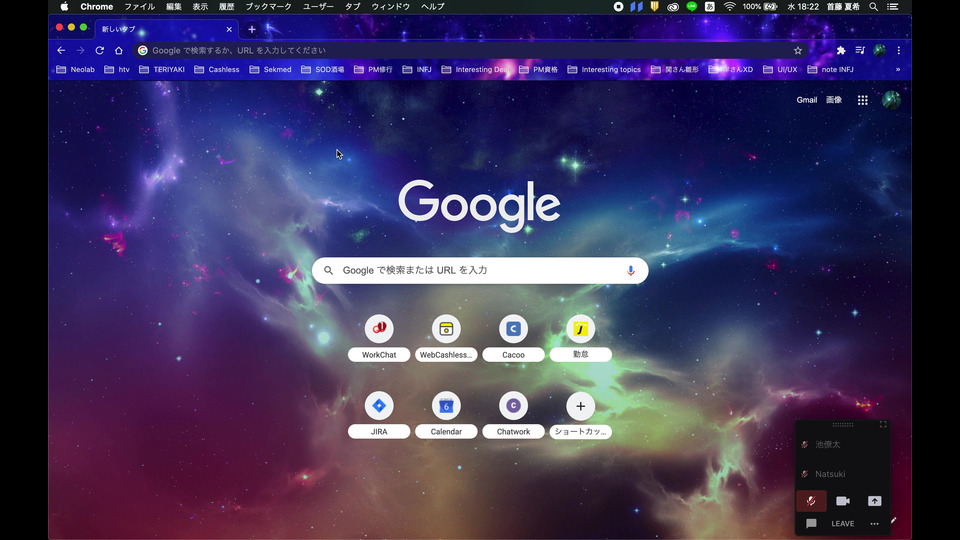Grab the call widget drag handle

click(x=842, y=424)
